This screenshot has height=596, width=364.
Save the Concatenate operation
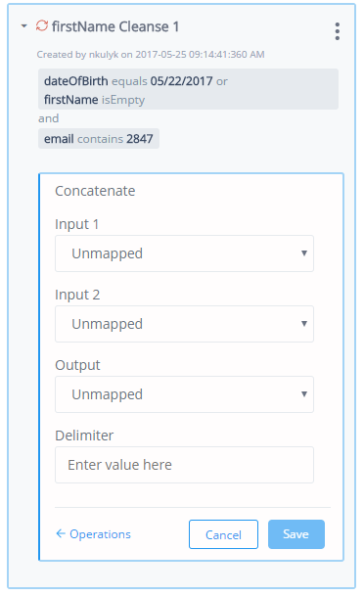(x=296, y=534)
